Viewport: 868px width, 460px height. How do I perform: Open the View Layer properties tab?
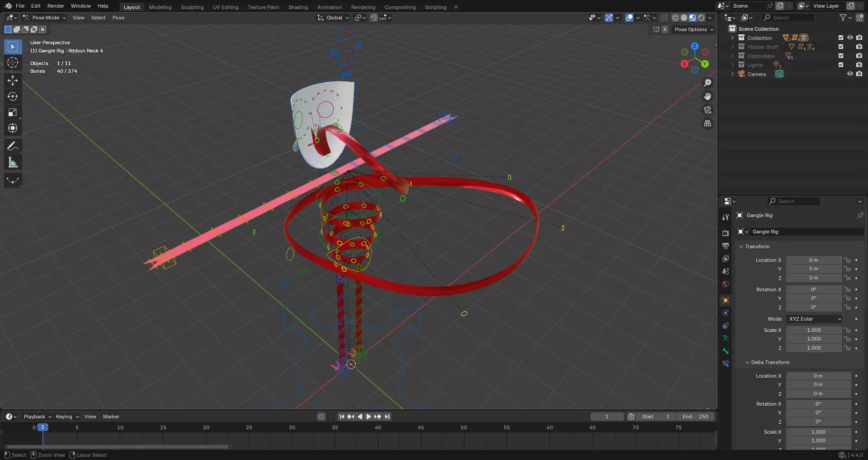726,259
